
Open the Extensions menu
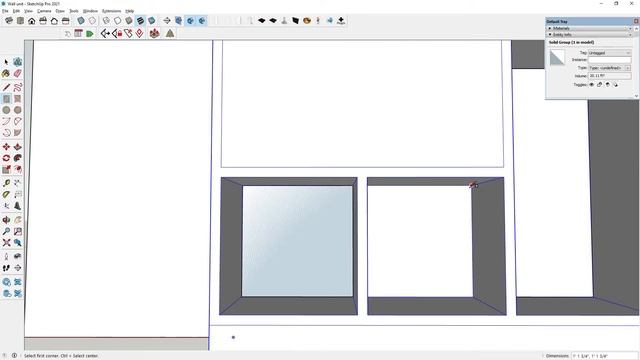111,11
